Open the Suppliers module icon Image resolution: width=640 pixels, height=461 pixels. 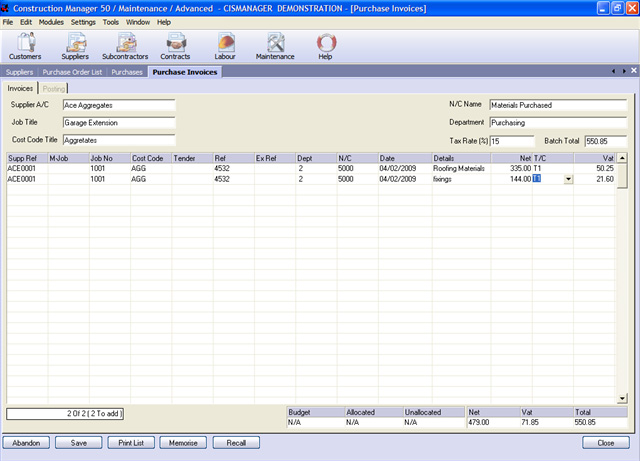click(75, 46)
